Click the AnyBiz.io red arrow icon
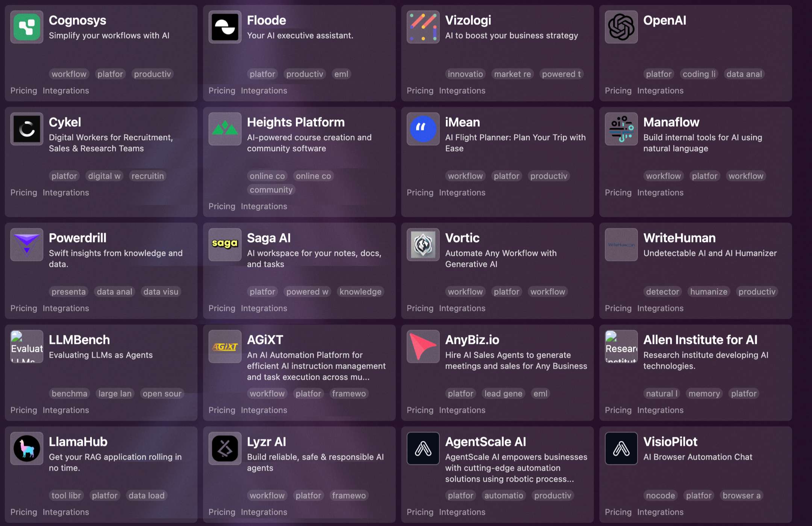 point(423,346)
